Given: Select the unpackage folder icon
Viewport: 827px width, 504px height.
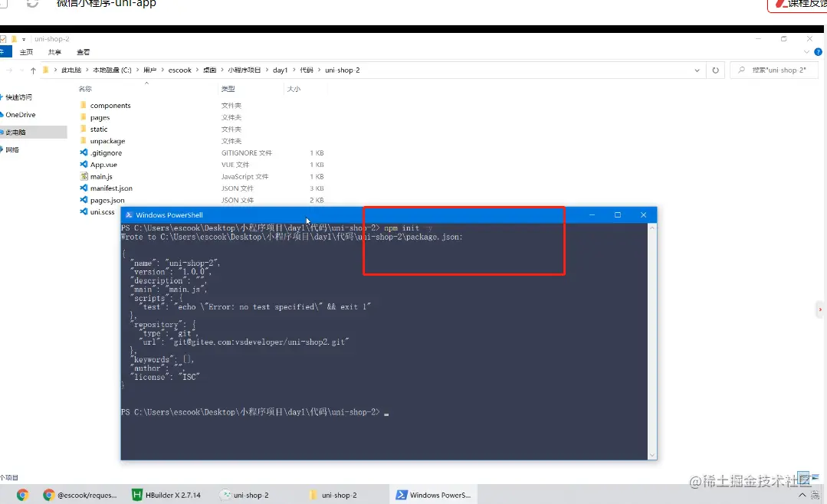Looking at the screenshot, I should (x=84, y=141).
